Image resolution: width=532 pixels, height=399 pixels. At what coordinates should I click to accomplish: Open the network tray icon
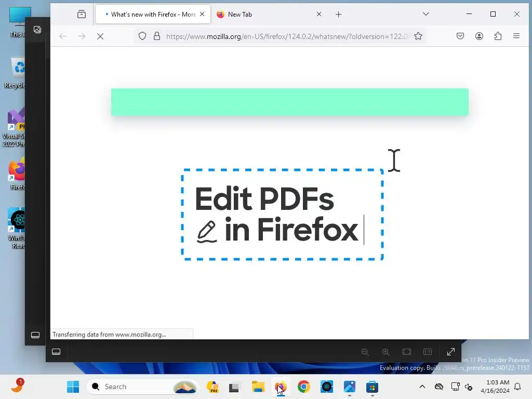click(x=455, y=387)
